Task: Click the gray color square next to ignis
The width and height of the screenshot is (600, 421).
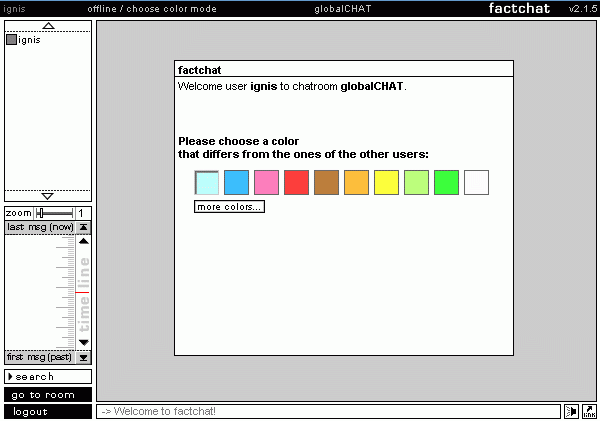Action: coord(12,41)
